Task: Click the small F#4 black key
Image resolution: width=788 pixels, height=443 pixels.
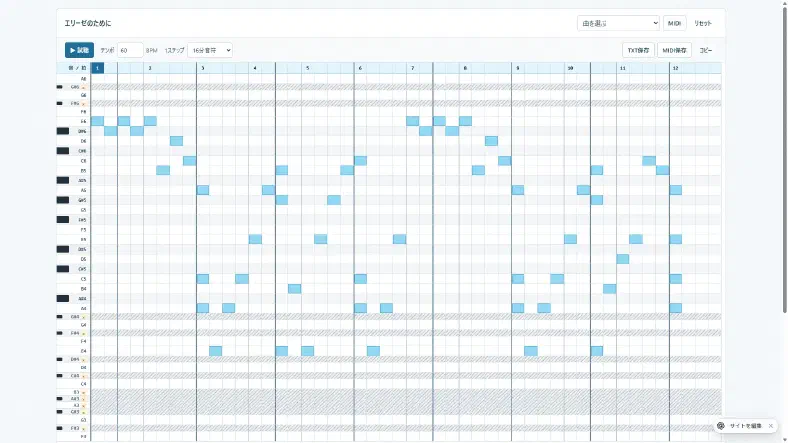Action: [x=60, y=333]
